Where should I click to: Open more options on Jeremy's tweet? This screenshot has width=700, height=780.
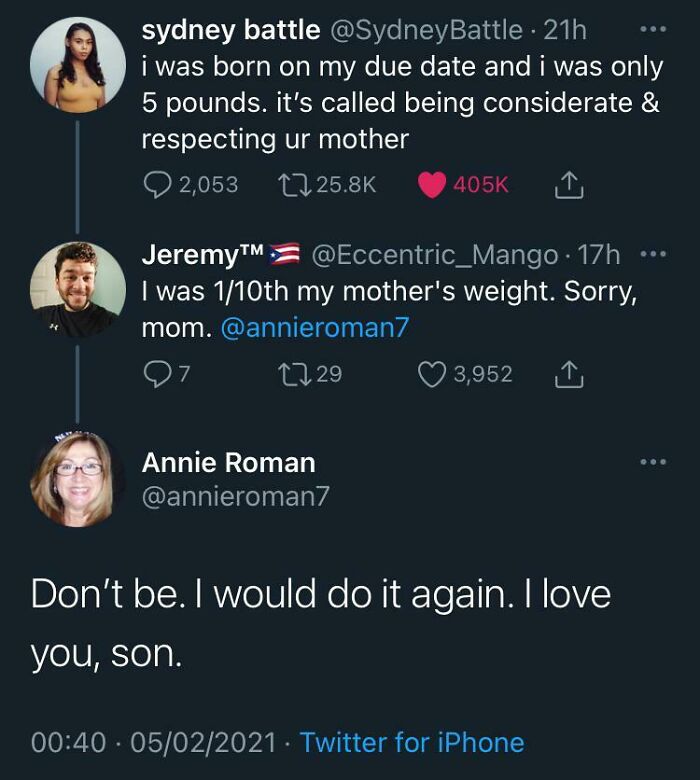(652, 255)
